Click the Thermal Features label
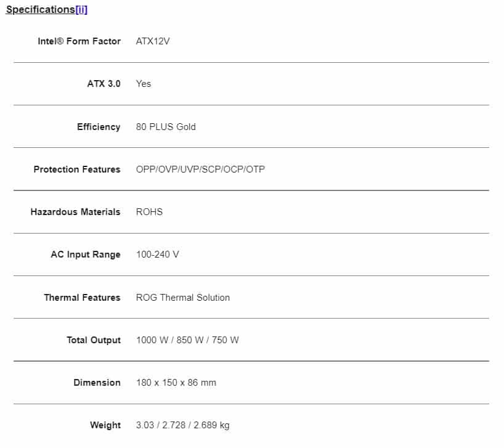The width and height of the screenshot is (504, 448). (x=82, y=298)
